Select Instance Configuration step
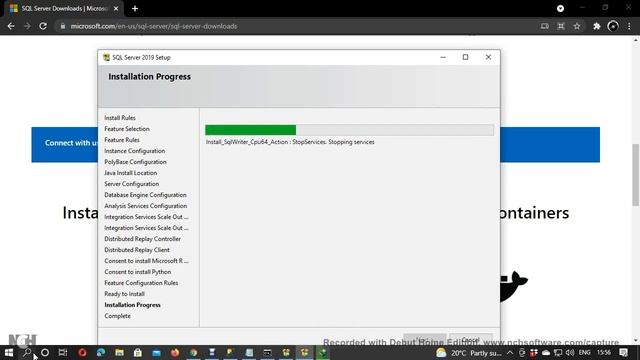The width and height of the screenshot is (640, 360). (x=134, y=151)
